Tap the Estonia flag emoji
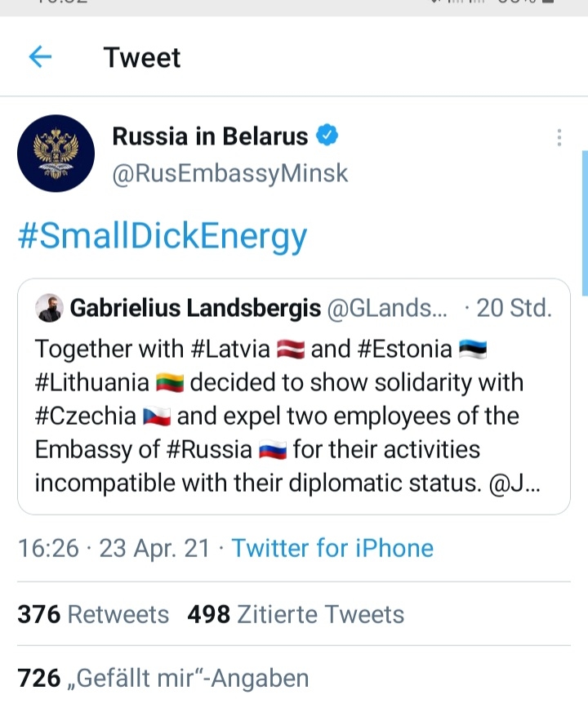This screenshot has height=704, width=588. [x=473, y=350]
